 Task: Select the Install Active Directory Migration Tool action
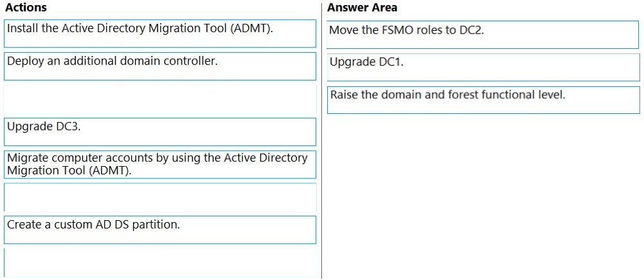tap(160, 33)
